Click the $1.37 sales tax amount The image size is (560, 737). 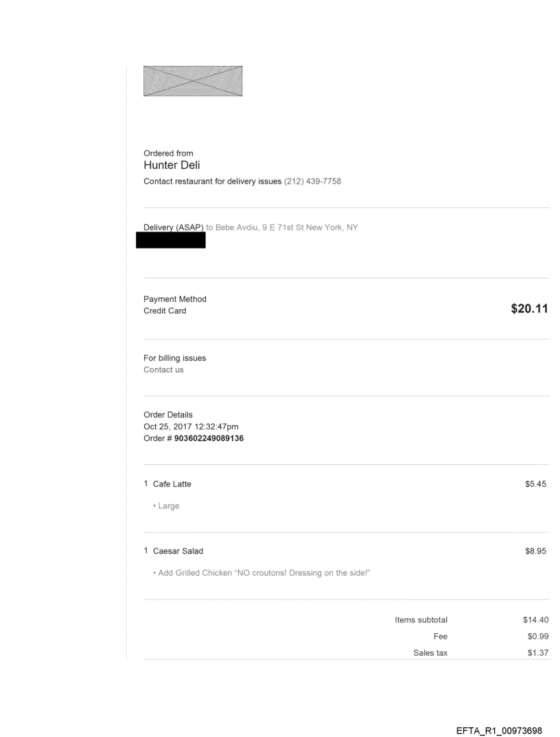point(537,653)
